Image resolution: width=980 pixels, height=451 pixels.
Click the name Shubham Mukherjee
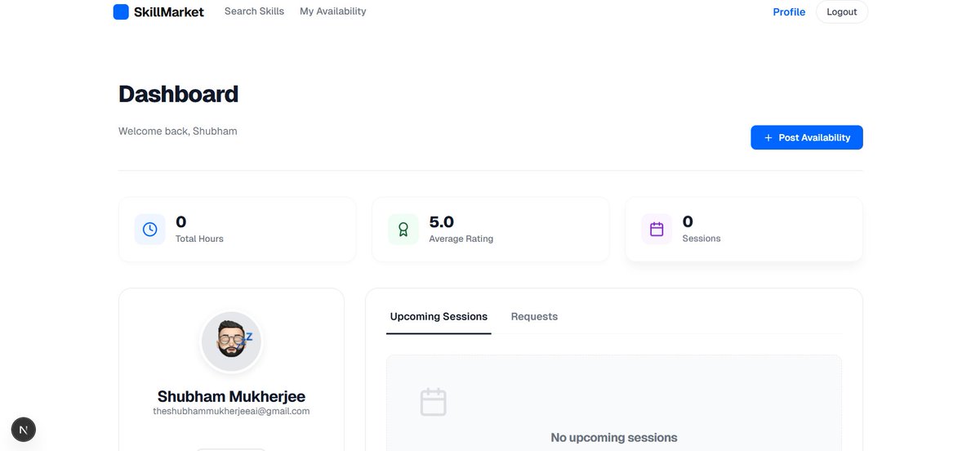point(231,396)
